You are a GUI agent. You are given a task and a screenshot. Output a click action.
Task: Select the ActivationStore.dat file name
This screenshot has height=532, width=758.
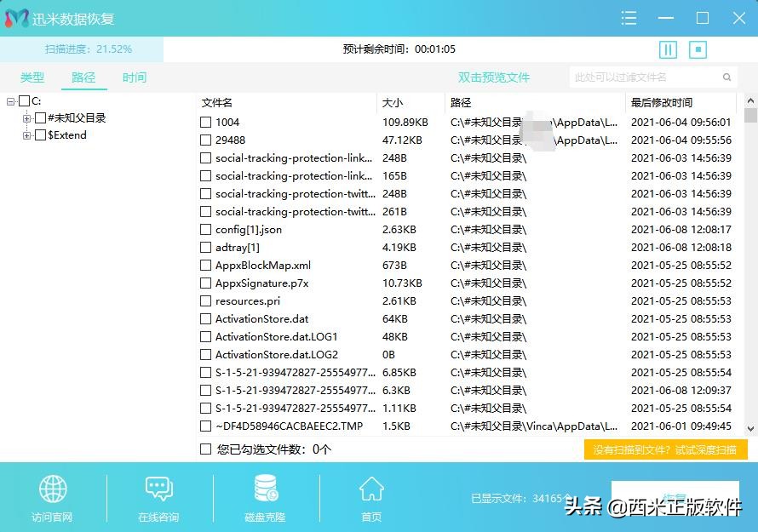261,319
